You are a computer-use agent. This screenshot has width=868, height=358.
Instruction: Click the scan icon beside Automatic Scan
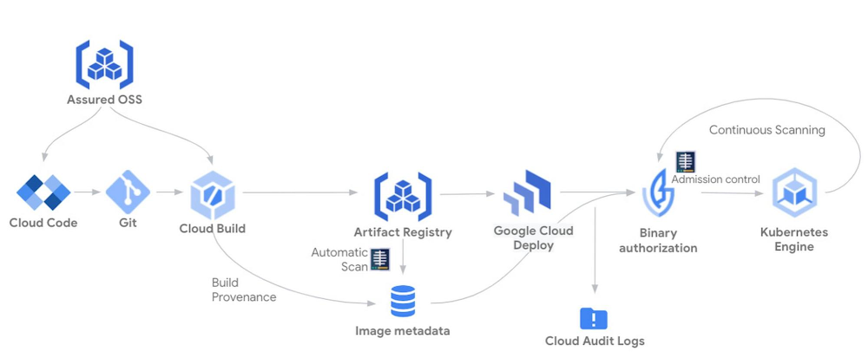click(x=380, y=259)
